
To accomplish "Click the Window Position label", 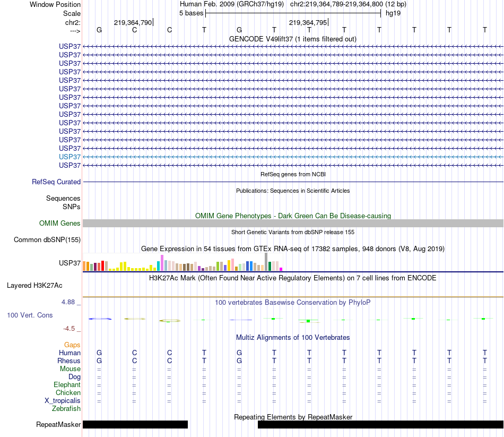I will pyautogui.click(x=55, y=4).
